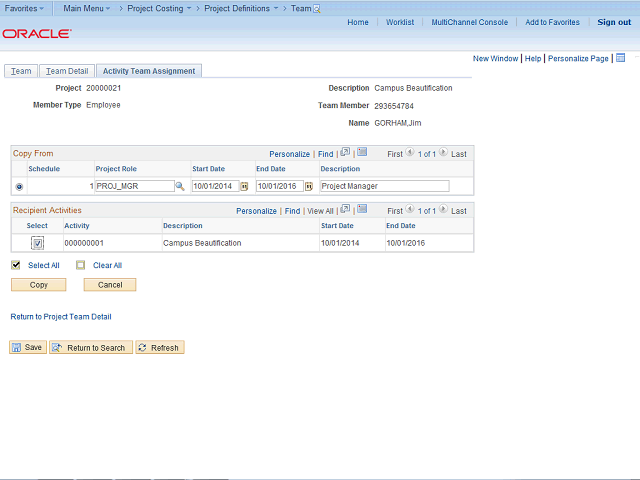640x480 pixels.
Task: Open the Help link
Action: (x=533, y=58)
